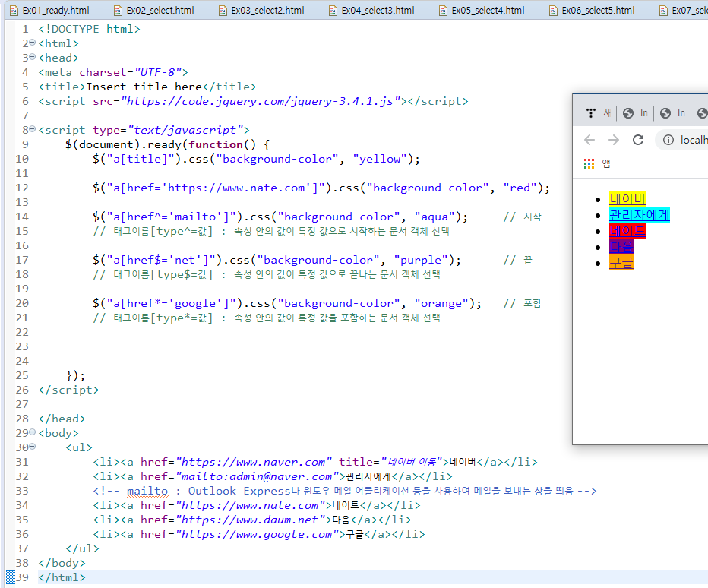Click the https://www.google.com href on line 36
Viewport: 708px width, 588px height.
point(258,534)
